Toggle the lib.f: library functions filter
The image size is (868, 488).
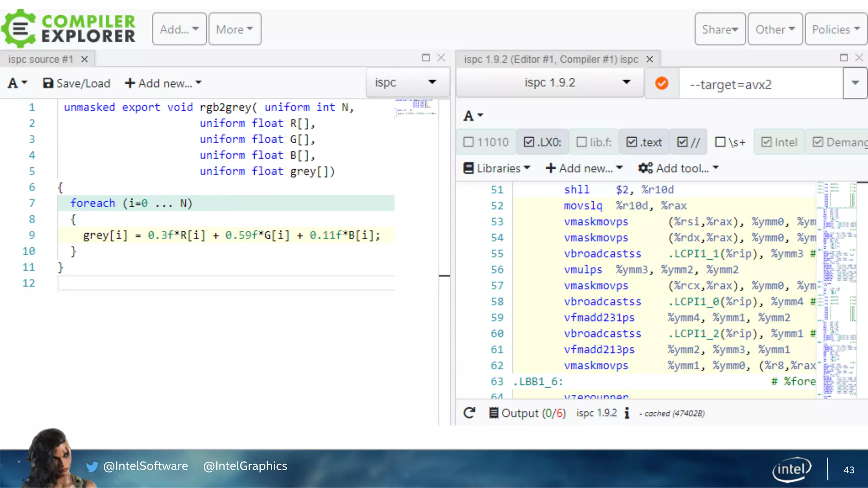pos(594,142)
